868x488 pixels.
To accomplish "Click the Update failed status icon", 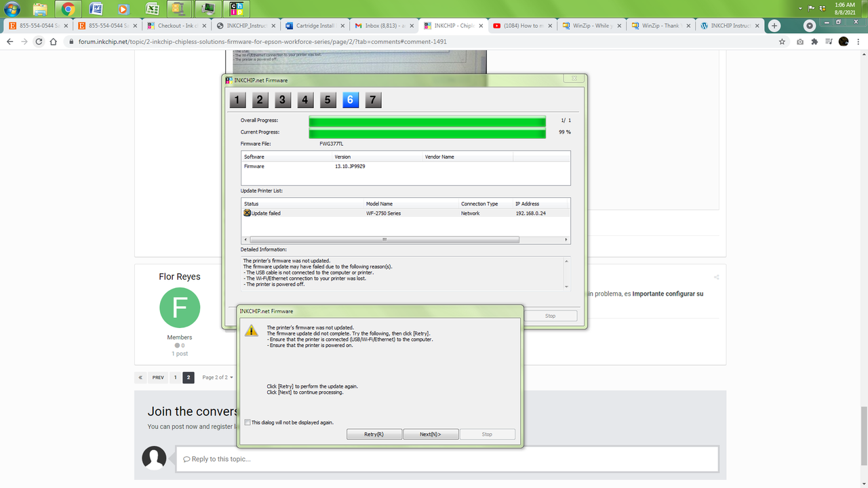I will click(x=247, y=213).
